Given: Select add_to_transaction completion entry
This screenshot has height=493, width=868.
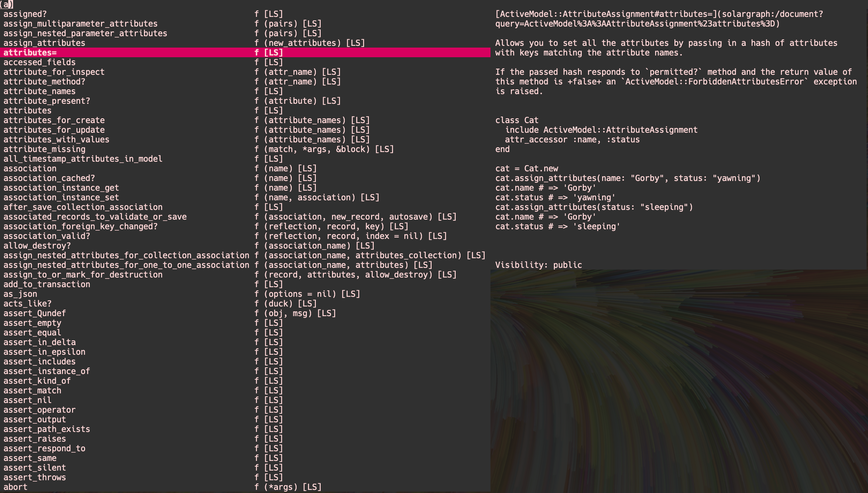Looking at the screenshot, I should pos(46,284).
